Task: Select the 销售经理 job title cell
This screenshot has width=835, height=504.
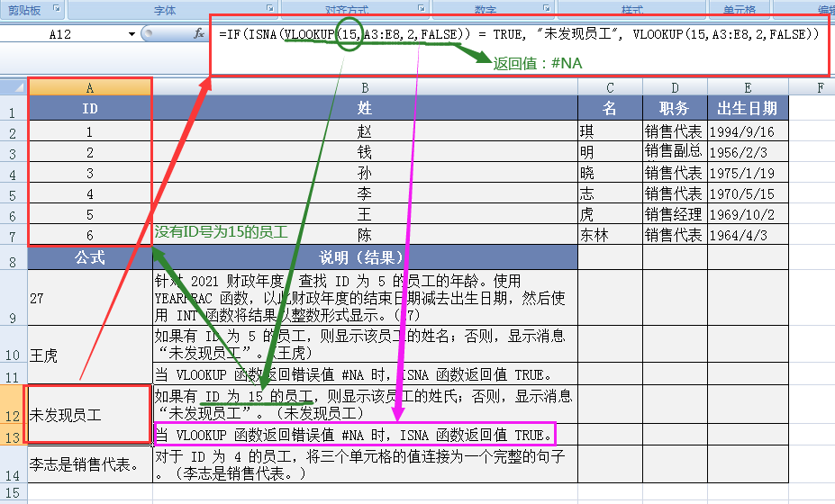Action: [675, 214]
